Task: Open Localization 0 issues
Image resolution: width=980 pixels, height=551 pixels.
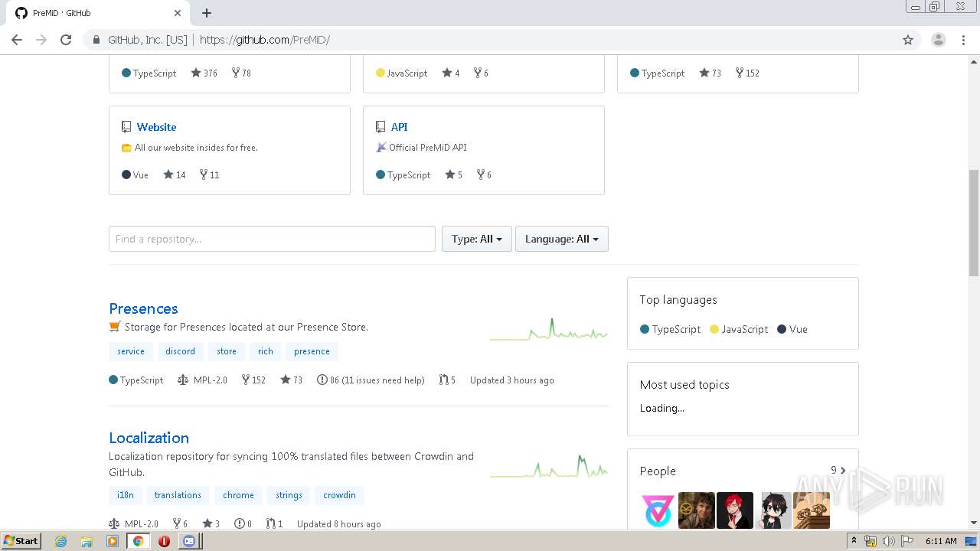Action: (x=243, y=524)
